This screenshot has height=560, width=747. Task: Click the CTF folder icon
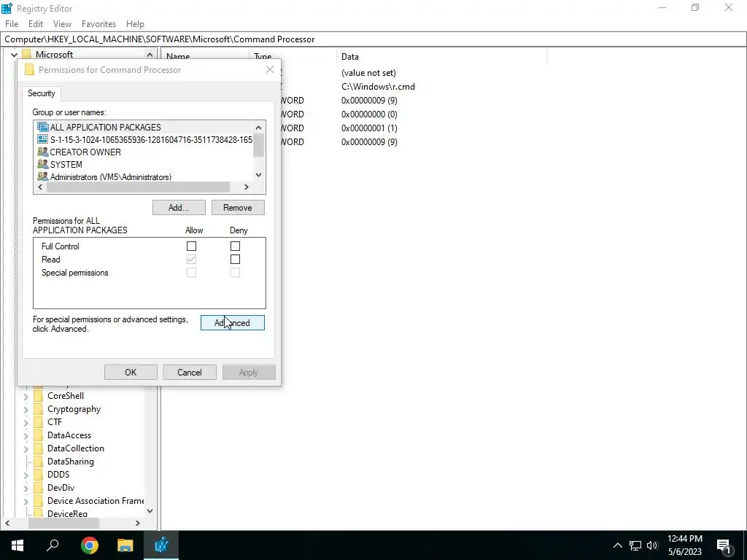(38, 422)
